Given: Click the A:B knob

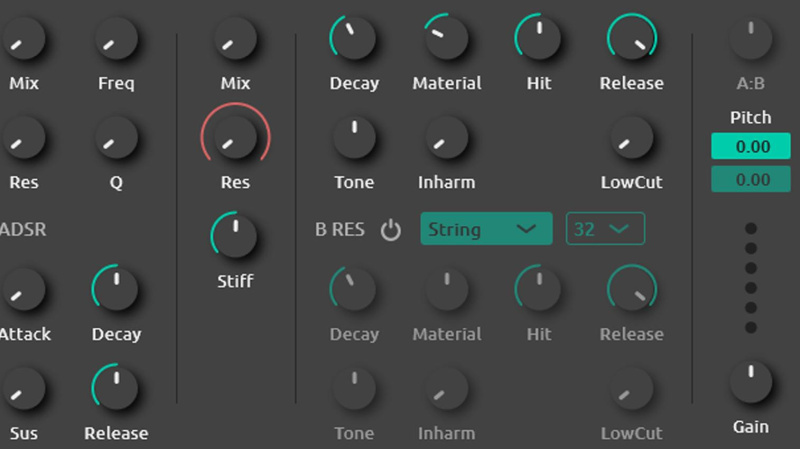Looking at the screenshot, I should pos(751,38).
